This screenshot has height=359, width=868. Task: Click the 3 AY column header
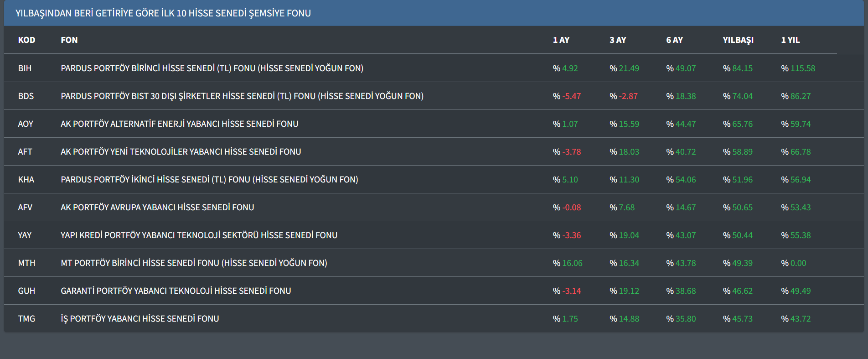point(618,40)
